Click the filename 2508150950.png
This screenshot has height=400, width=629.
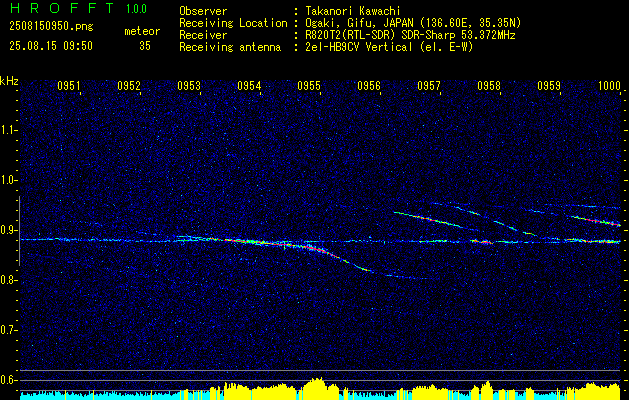pos(51,27)
